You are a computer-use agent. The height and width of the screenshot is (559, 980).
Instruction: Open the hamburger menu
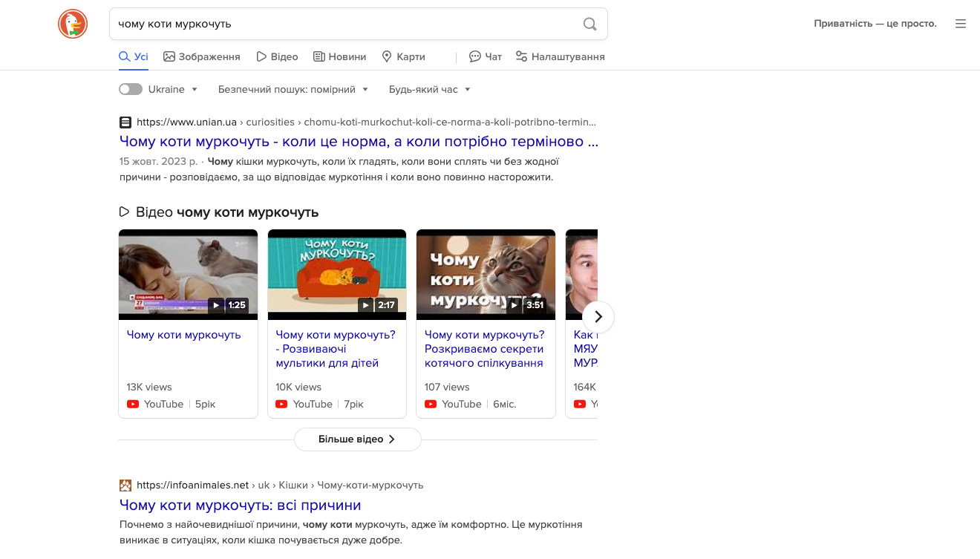(961, 24)
